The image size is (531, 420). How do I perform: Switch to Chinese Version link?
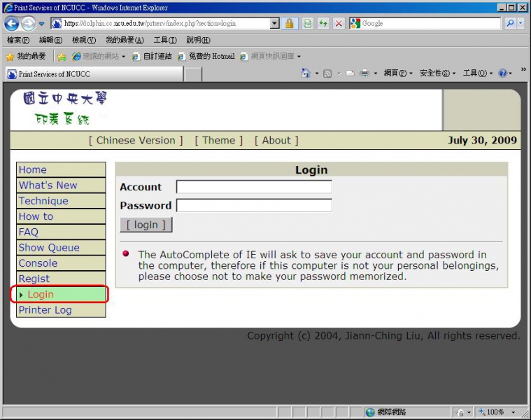click(x=136, y=140)
